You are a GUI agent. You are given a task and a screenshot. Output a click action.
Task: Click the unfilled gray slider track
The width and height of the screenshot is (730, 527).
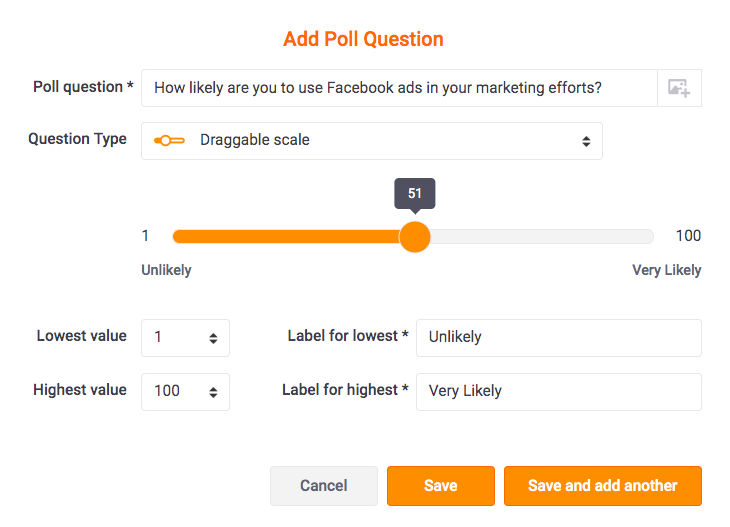tap(542, 236)
